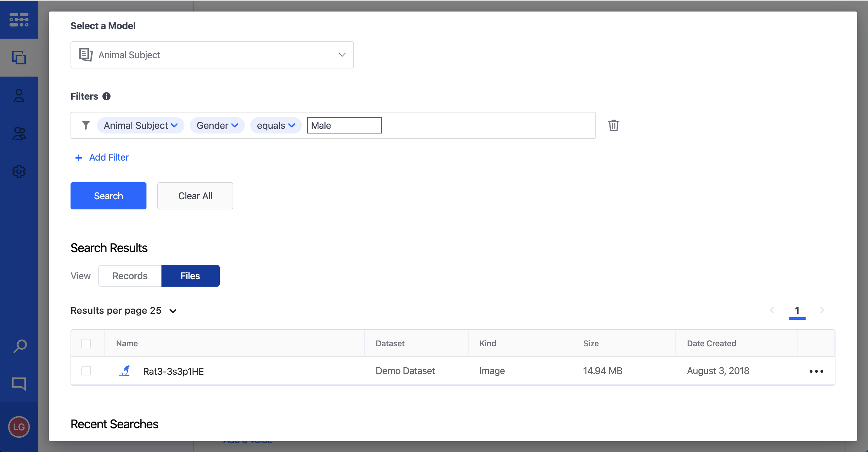868x452 pixels.
Task: Open the profile person icon in sidebar
Action: (x=19, y=96)
